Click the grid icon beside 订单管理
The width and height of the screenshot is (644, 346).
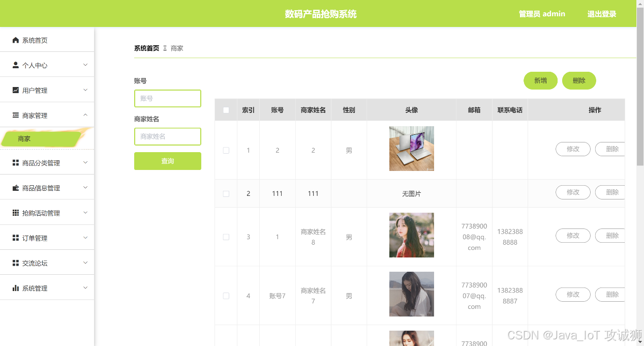click(x=16, y=238)
